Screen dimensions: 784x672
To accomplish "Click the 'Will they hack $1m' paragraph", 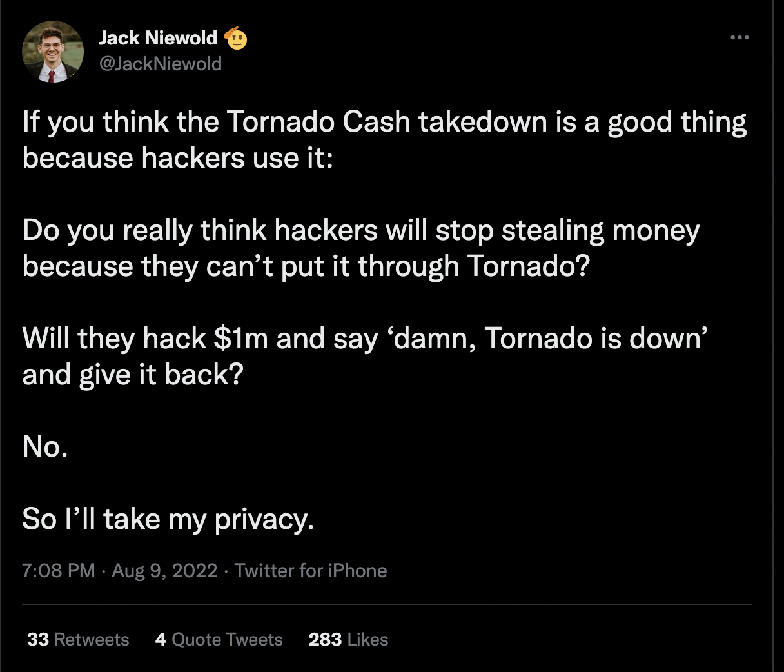I will click(366, 339).
